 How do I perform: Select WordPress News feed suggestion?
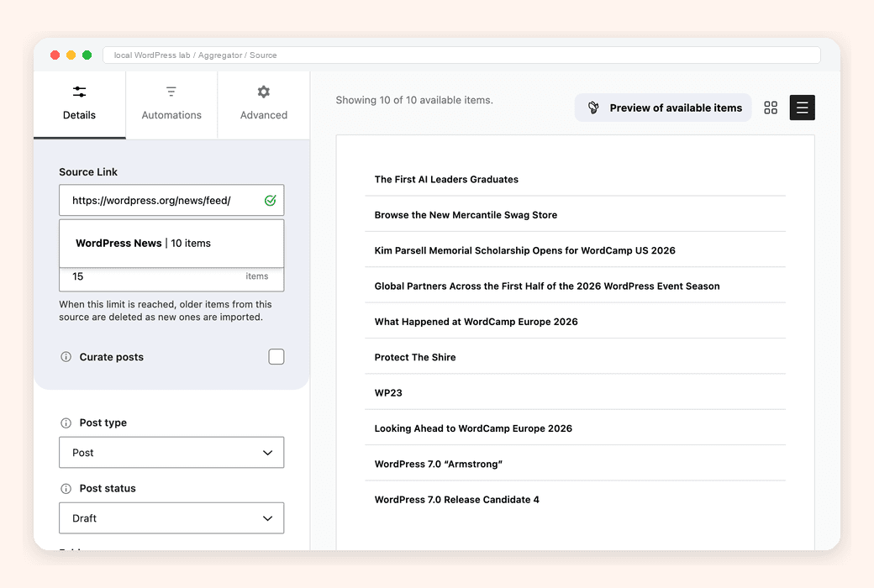pos(171,244)
